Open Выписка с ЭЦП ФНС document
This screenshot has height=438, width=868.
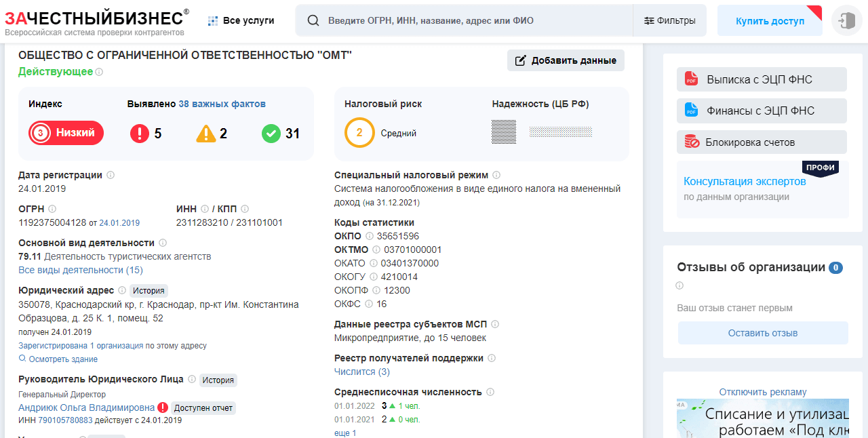[762, 79]
